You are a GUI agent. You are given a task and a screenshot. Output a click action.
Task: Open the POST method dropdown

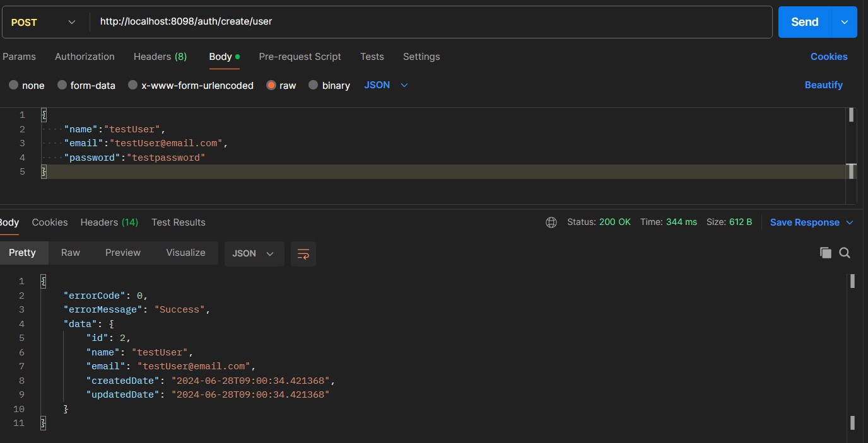[43, 22]
